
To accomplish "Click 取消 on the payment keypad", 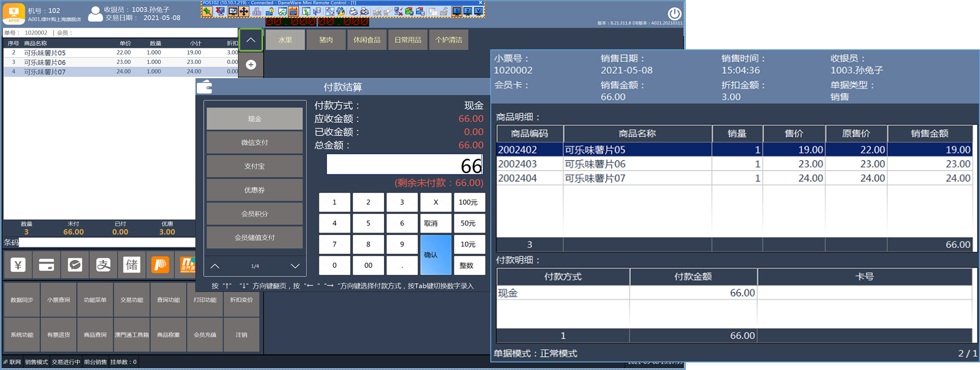I will click(x=436, y=223).
